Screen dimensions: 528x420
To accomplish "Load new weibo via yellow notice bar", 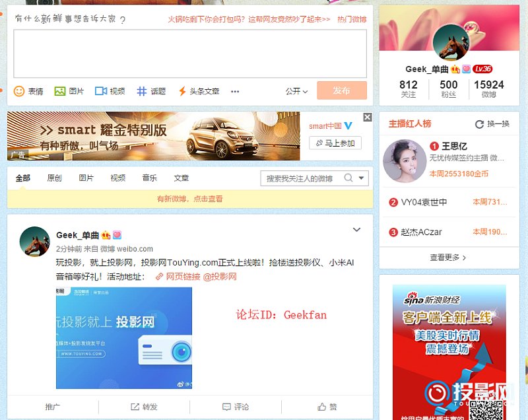I will click(190, 199).
